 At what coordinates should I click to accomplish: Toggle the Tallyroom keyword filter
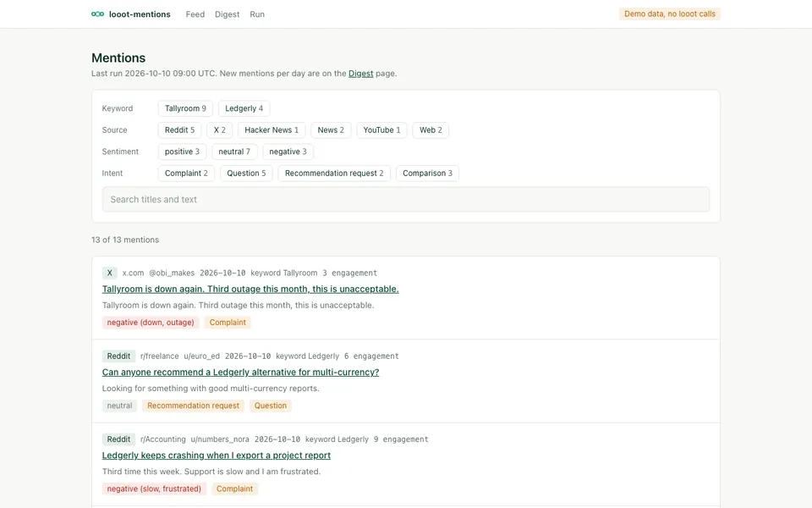pos(185,108)
